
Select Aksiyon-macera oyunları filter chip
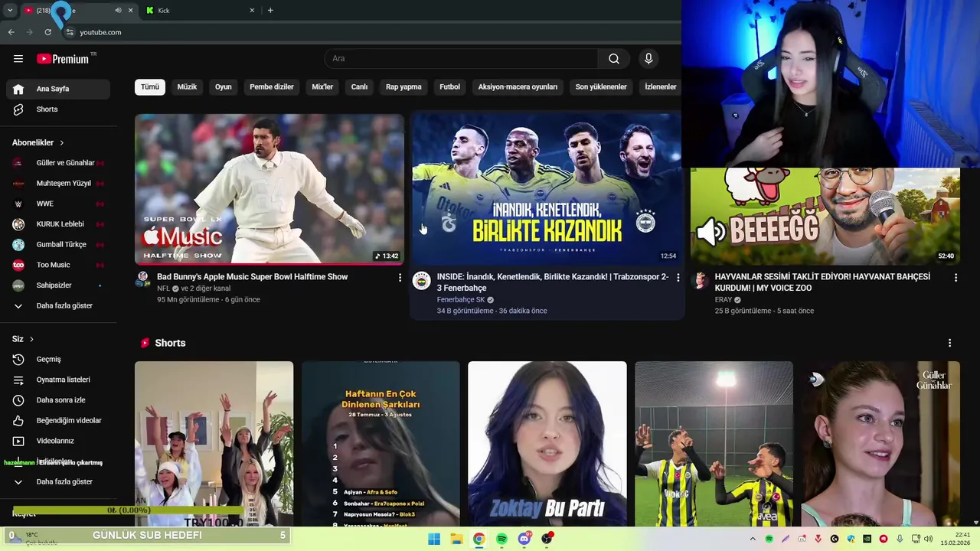click(x=518, y=87)
